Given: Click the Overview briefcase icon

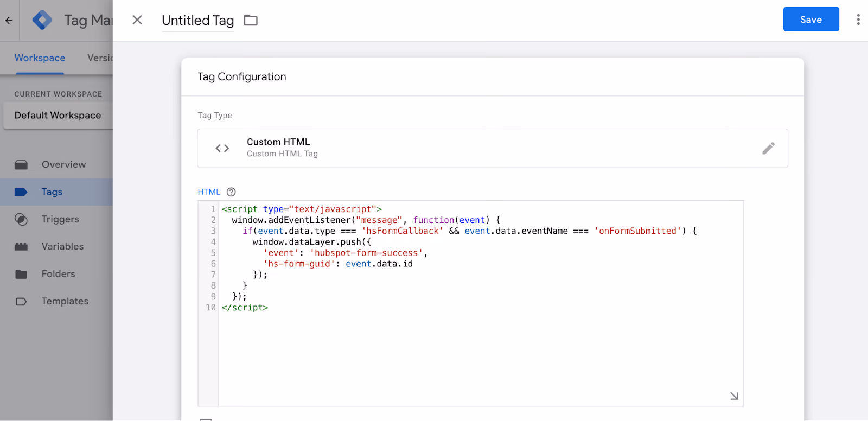Looking at the screenshot, I should 21,165.
